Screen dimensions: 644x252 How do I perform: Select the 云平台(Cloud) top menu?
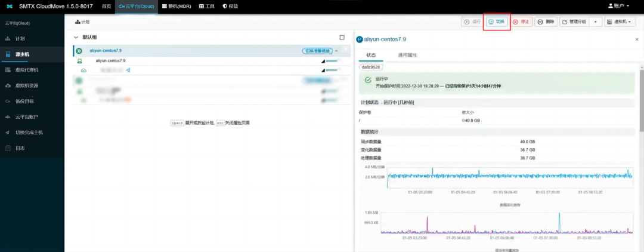(137, 7)
